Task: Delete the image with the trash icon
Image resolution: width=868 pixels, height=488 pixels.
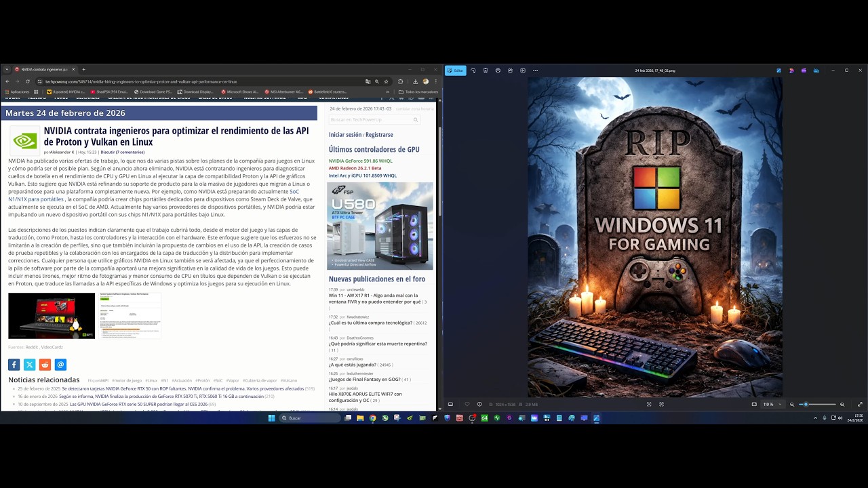Action: point(486,70)
